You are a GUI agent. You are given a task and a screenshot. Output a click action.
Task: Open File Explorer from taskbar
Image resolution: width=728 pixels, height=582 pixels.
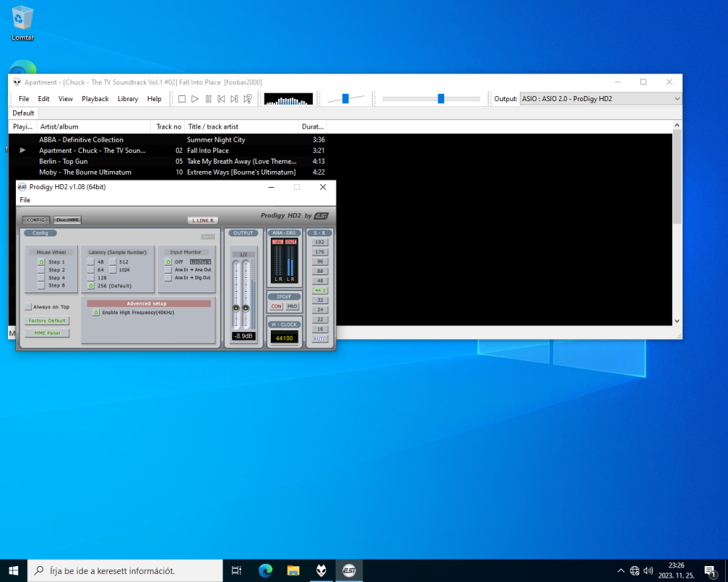pyautogui.click(x=293, y=570)
